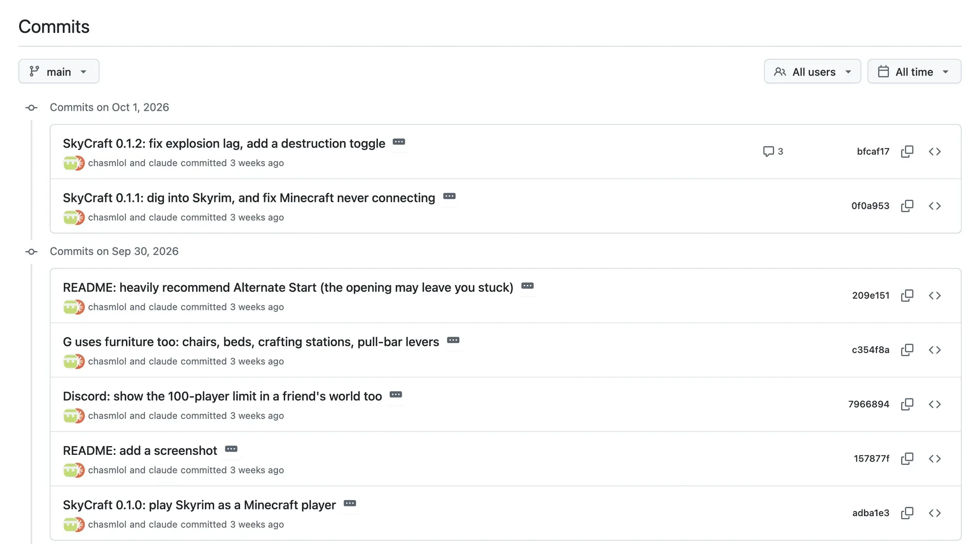Copy full SHA for commit c354f8a
980x549 pixels.
point(907,350)
